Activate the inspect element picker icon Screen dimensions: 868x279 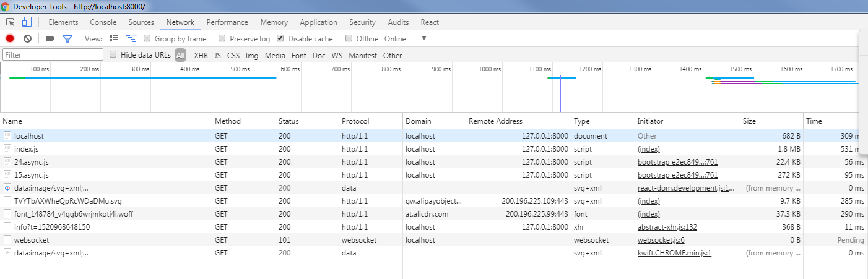coord(11,22)
